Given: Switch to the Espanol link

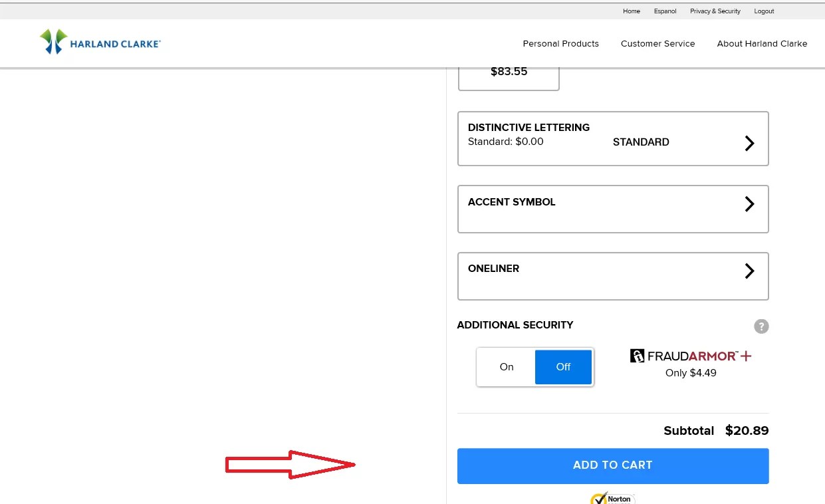Looking at the screenshot, I should 665,11.
